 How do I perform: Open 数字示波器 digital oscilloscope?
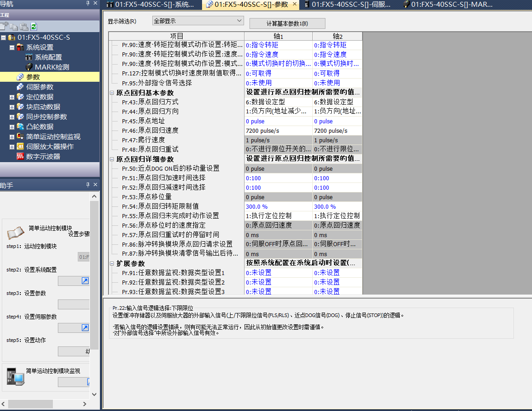pos(43,157)
